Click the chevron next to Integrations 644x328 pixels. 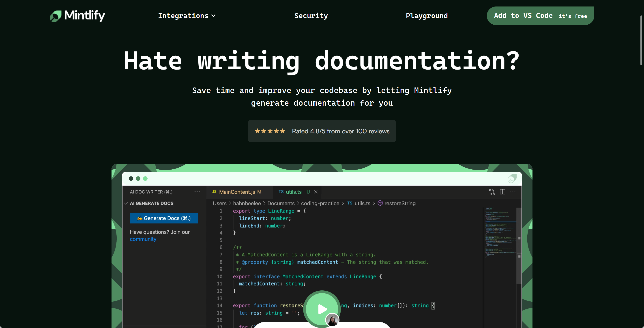click(213, 16)
